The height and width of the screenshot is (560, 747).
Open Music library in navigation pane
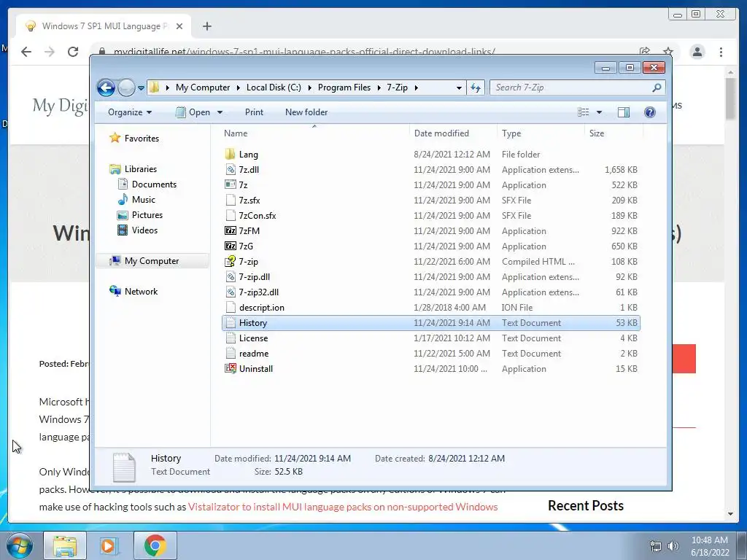[x=136, y=200]
